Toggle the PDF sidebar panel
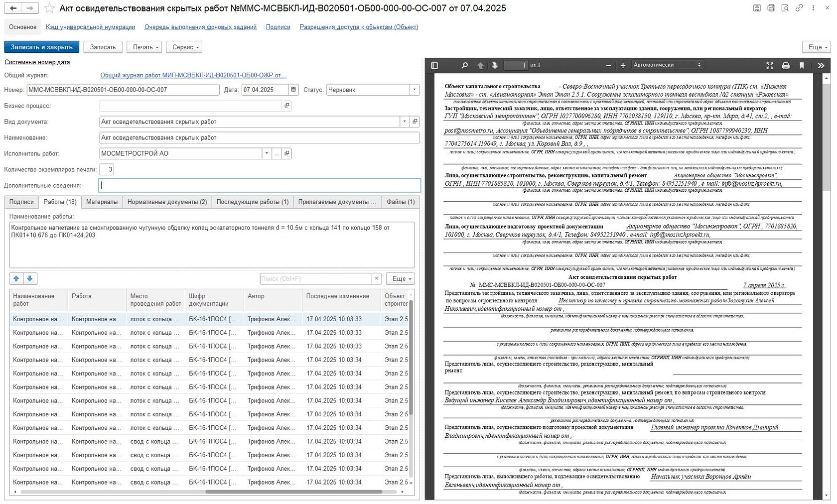837x504 pixels. 434,65
